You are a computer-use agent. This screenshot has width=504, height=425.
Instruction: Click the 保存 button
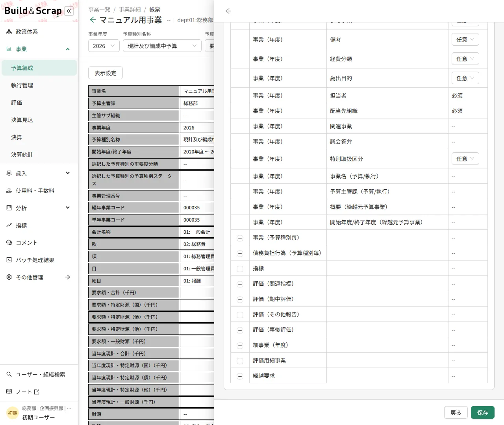click(x=483, y=412)
